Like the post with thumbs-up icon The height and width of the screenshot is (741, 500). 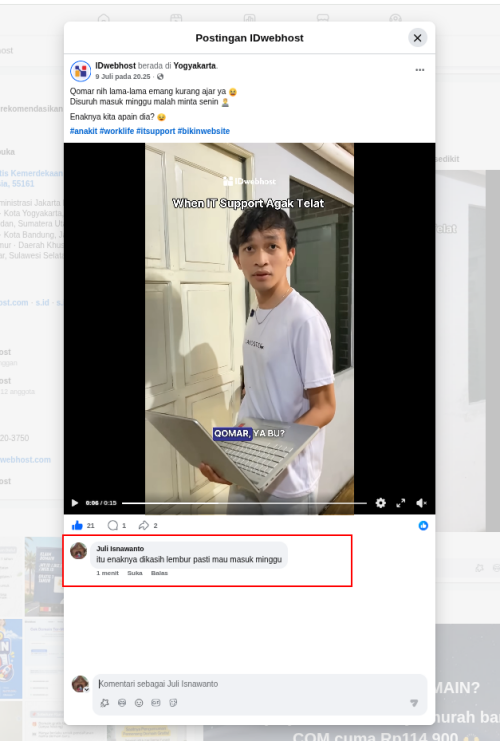(x=77, y=525)
